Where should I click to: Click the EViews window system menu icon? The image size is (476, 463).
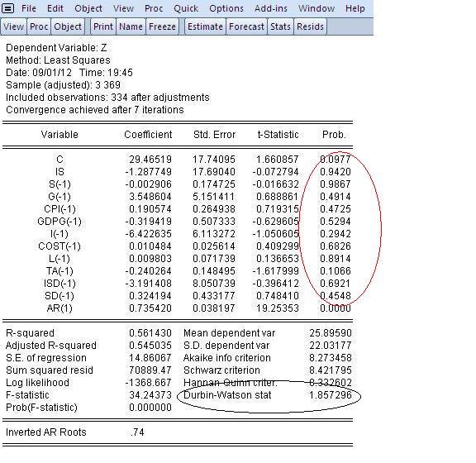click(7, 8)
